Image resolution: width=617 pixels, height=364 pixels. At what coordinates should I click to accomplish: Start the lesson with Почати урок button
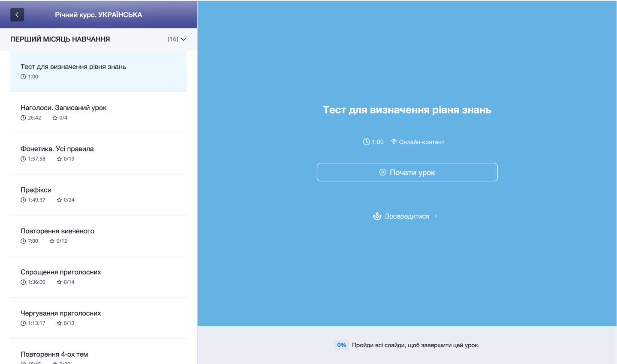(x=407, y=172)
